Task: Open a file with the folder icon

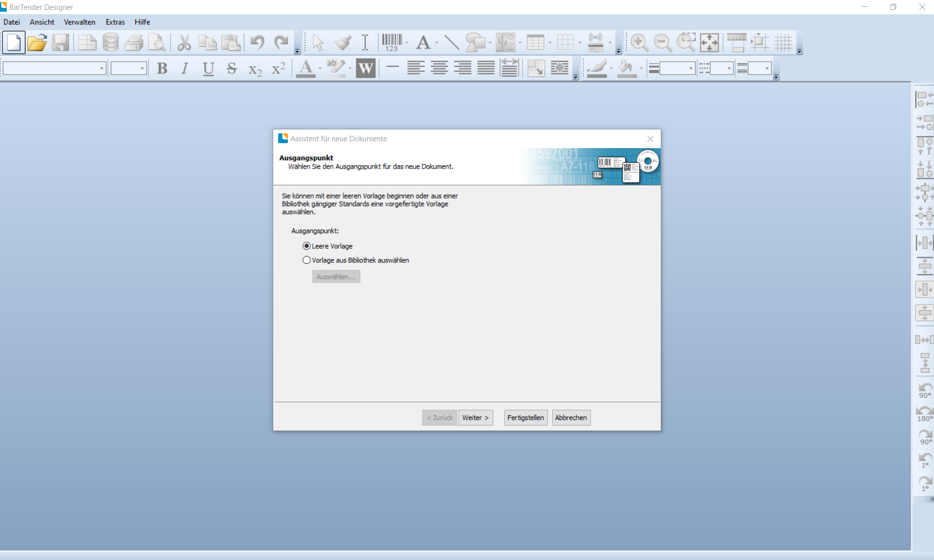Action: click(x=37, y=43)
